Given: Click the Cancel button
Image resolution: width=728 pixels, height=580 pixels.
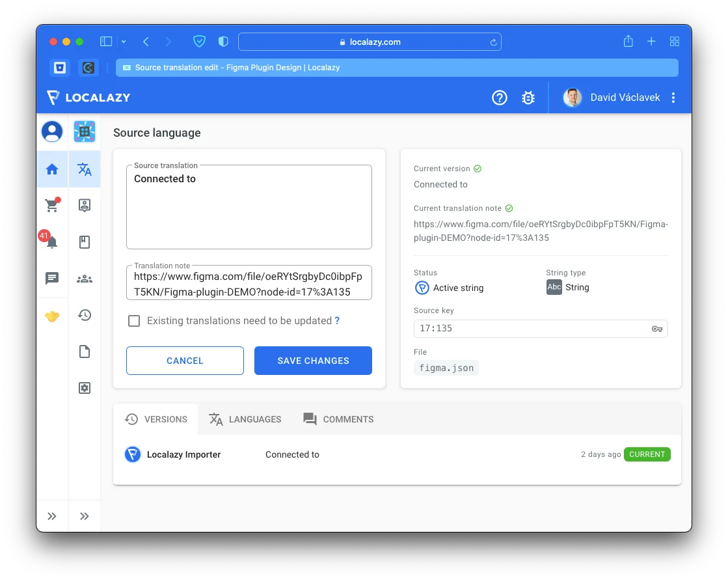Looking at the screenshot, I should click(185, 361).
